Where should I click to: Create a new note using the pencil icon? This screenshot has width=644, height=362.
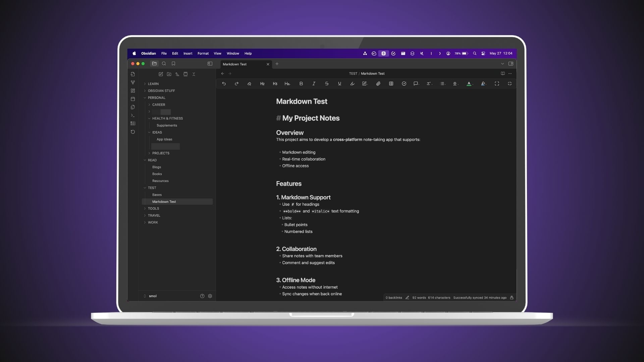pos(161,74)
